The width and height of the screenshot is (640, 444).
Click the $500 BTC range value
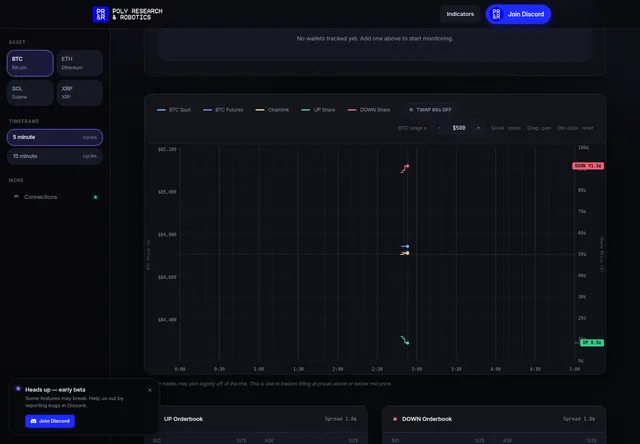click(x=459, y=128)
